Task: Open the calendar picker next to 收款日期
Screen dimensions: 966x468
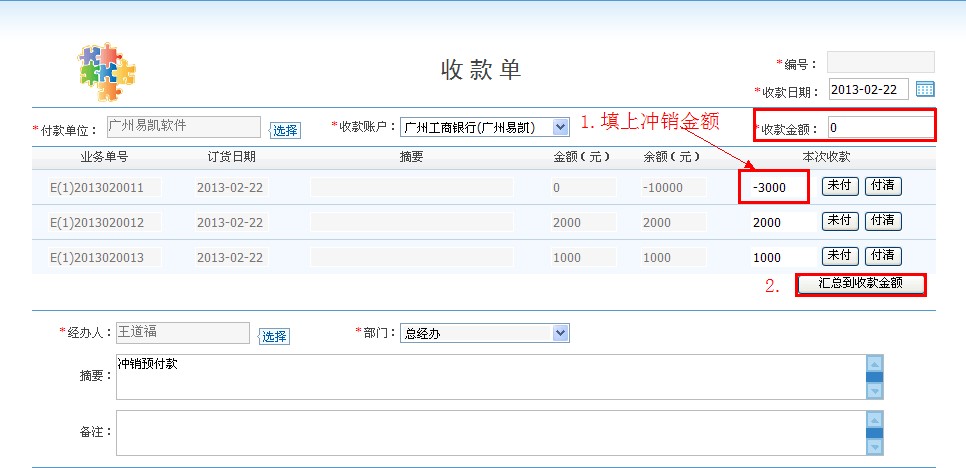Action: 924,90
